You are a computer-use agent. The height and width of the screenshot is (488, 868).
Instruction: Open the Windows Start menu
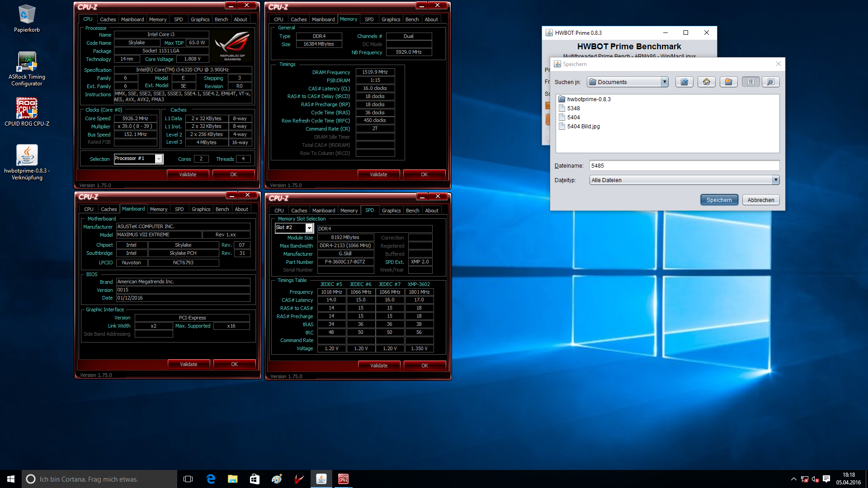click(x=11, y=479)
